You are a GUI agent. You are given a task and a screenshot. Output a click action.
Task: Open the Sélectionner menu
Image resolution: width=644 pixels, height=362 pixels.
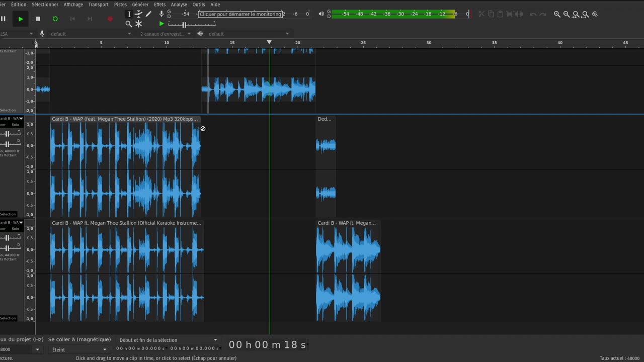(45, 5)
